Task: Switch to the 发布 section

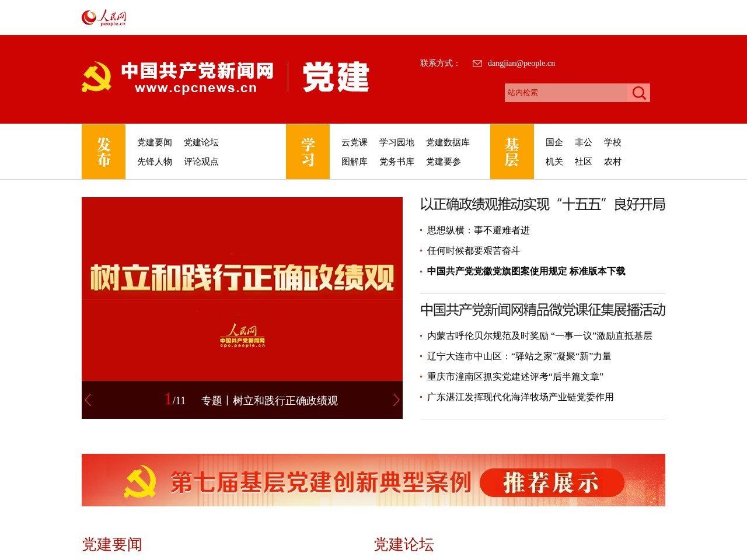Action: point(103,151)
